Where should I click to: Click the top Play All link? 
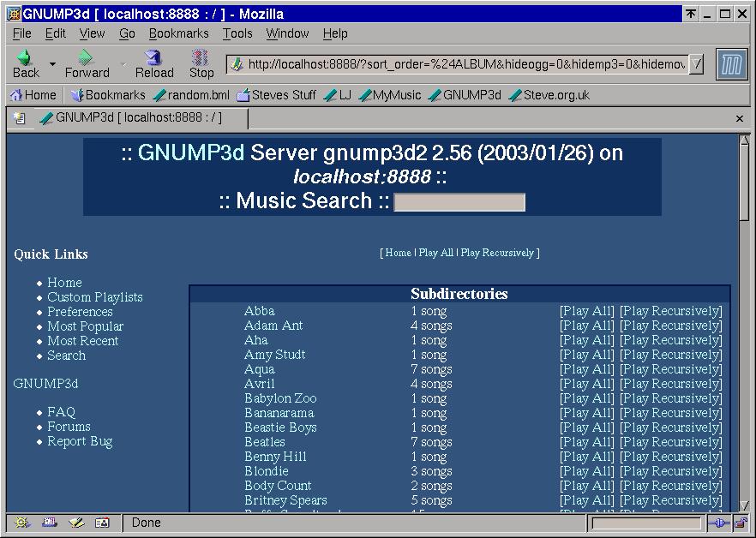(435, 253)
